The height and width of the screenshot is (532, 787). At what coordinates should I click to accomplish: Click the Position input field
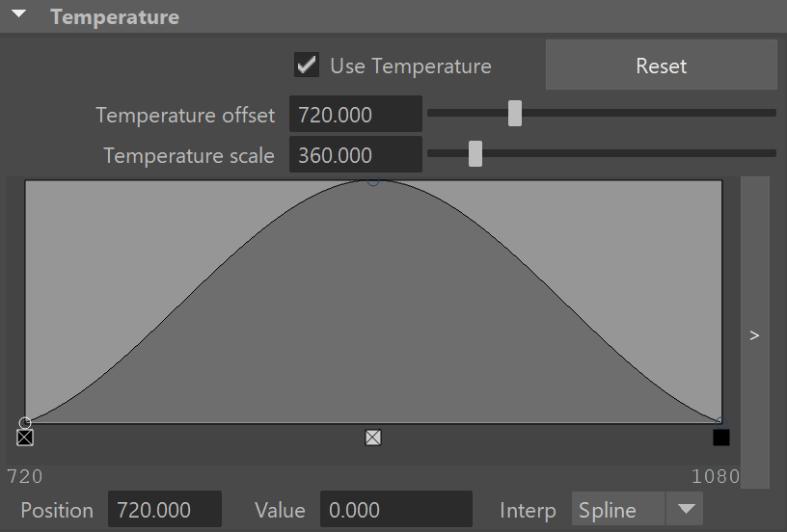pos(165,510)
